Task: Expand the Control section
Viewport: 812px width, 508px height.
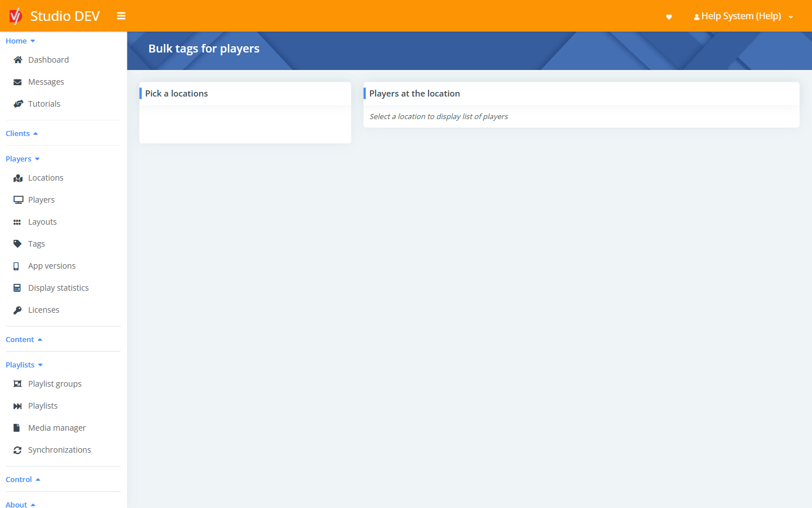Action: [x=23, y=479]
